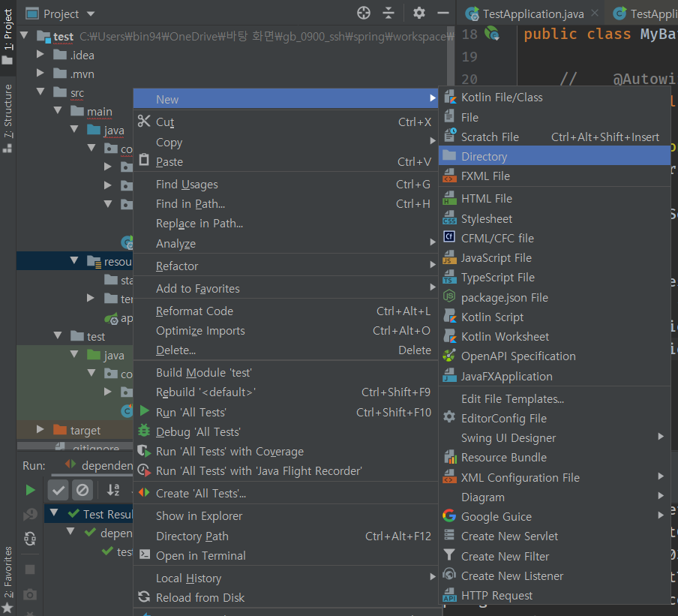Select package.json File entry

click(x=554, y=297)
